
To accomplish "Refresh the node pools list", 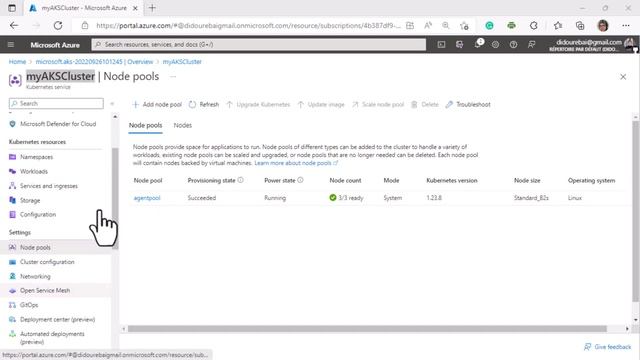I will pyautogui.click(x=204, y=104).
